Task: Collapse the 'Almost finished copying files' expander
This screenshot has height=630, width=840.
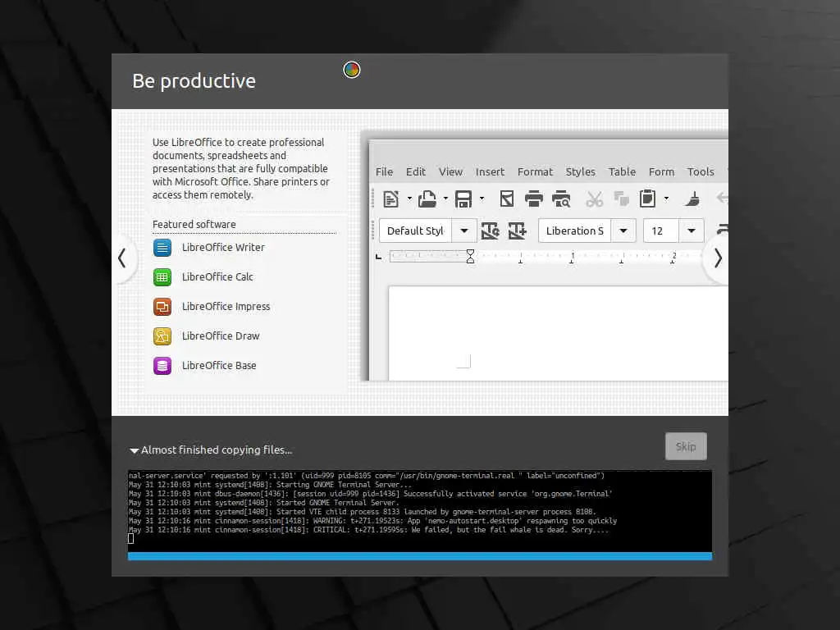Action: [135, 450]
